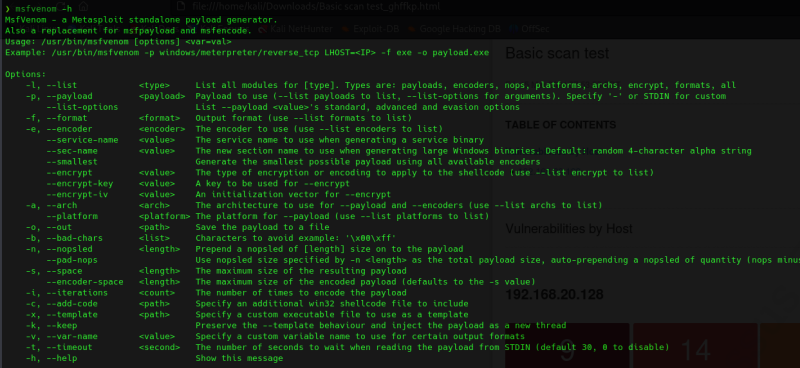800x368 pixels.
Task: Click the '--sec-name' option text
Action: point(72,151)
